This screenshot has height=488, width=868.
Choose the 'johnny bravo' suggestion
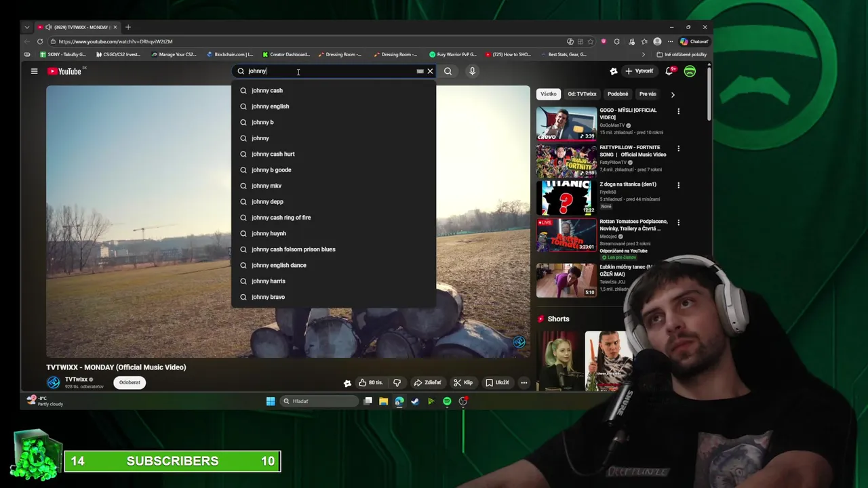[334, 297]
